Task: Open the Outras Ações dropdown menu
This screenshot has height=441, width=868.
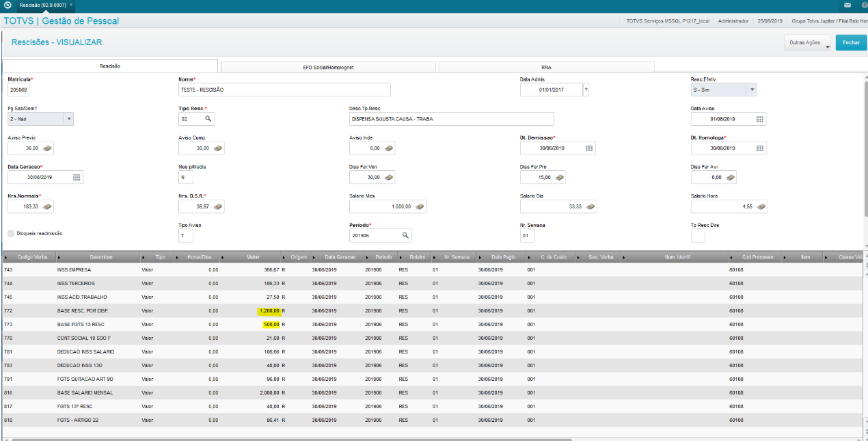Action: pos(806,42)
